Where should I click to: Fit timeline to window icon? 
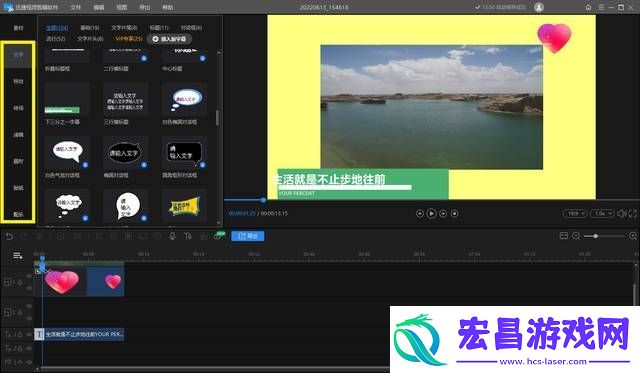pyautogui.click(x=564, y=236)
